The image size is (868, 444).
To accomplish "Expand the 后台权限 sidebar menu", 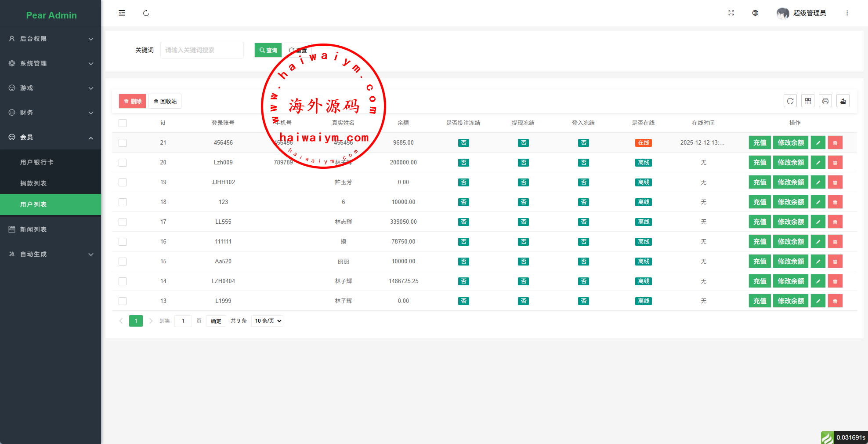I will tap(51, 39).
